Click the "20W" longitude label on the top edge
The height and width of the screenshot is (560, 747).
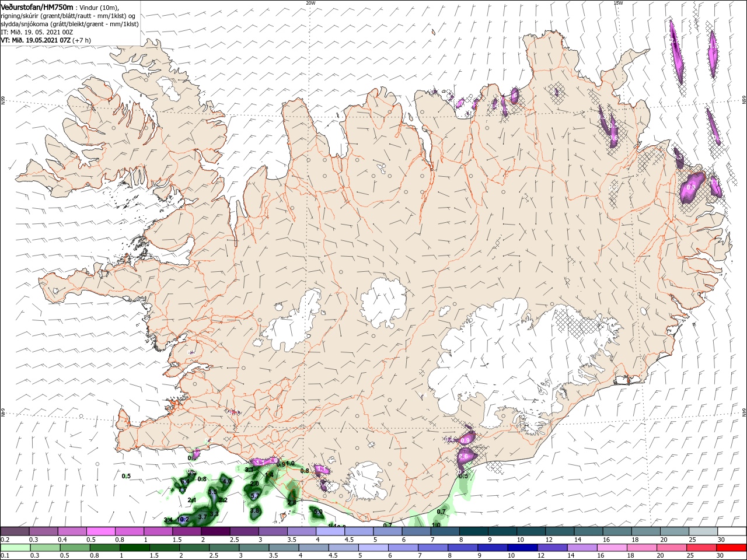tap(310, 3)
